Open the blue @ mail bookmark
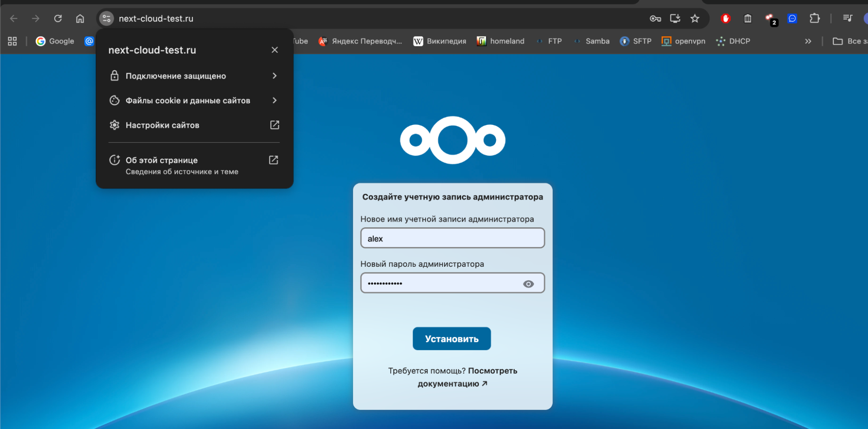Viewport: 868px width, 429px height. [x=89, y=41]
